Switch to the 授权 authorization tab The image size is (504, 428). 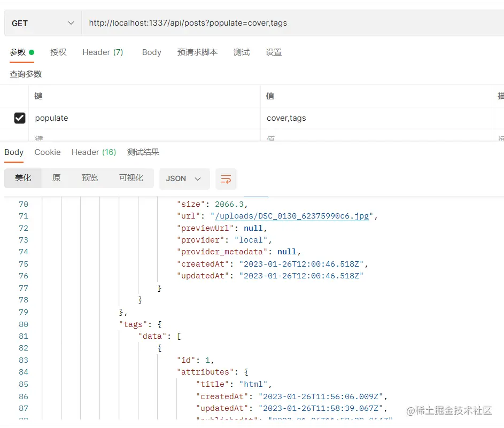(58, 52)
